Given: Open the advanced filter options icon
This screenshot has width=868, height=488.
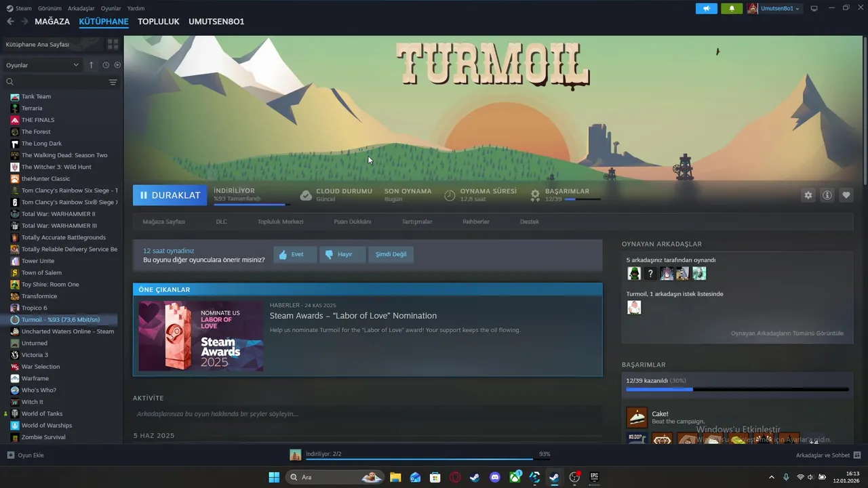Looking at the screenshot, I should pyautogui.click(x=113, y=82).
